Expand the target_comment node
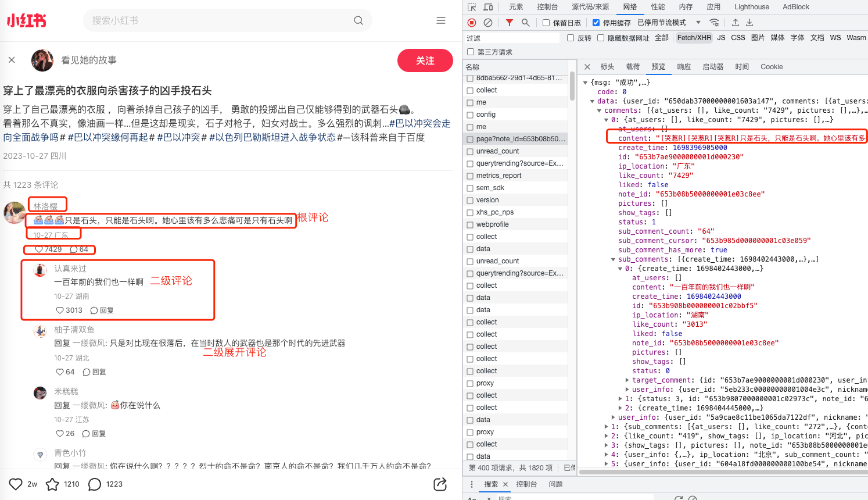Screen dimensions: 868x500 pyautogui.click(x=627, y=380)
